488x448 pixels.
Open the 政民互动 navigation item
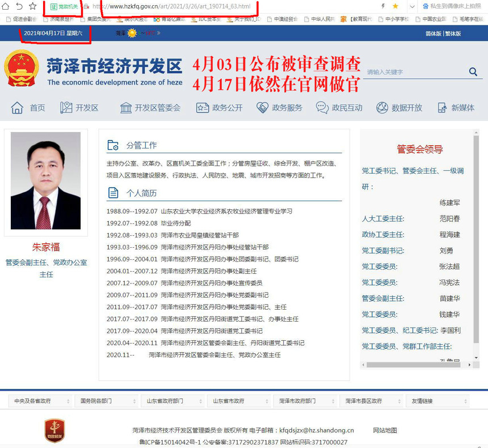(339, 108)
